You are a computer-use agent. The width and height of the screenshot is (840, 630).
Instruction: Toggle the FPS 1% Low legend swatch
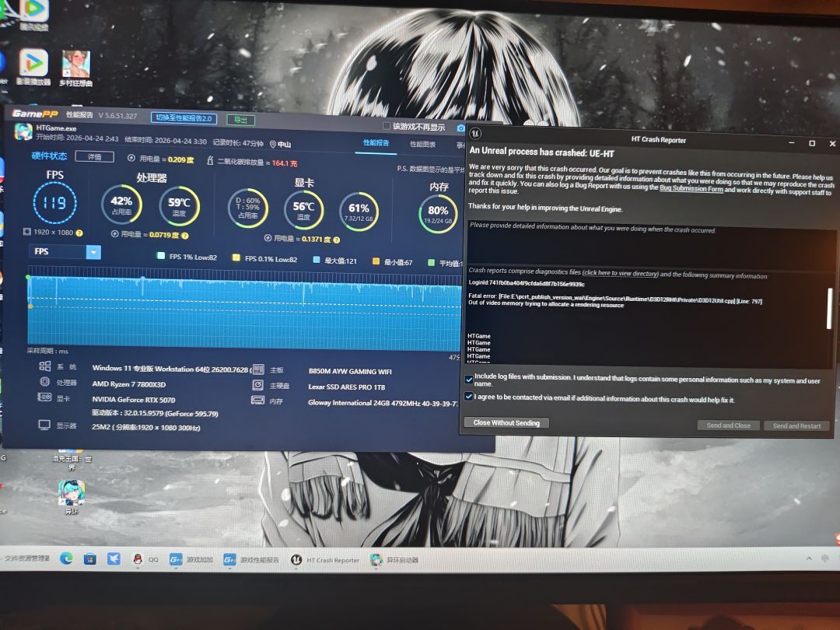click(160, 256)
